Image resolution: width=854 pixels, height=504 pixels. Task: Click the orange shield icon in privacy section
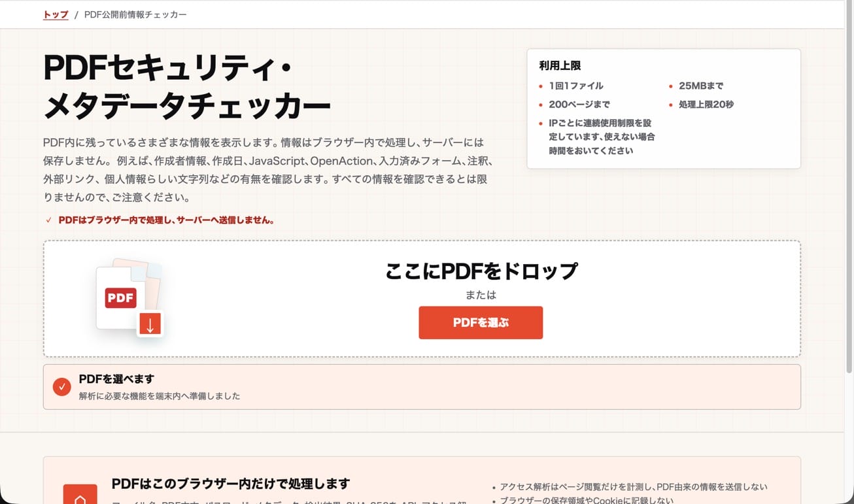pos(80,495)
